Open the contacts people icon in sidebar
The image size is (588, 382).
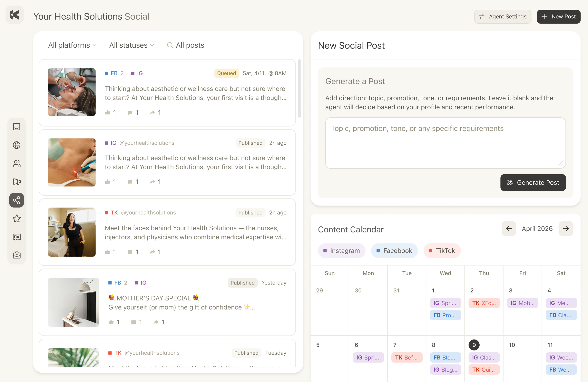(x=16, y=163)
